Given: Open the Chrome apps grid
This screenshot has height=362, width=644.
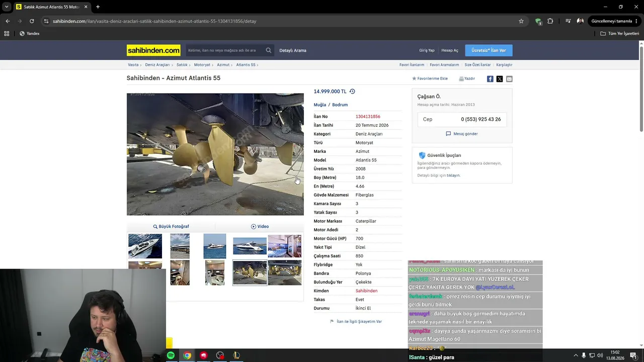Looking at the screenshot, I should coord(7,34).
